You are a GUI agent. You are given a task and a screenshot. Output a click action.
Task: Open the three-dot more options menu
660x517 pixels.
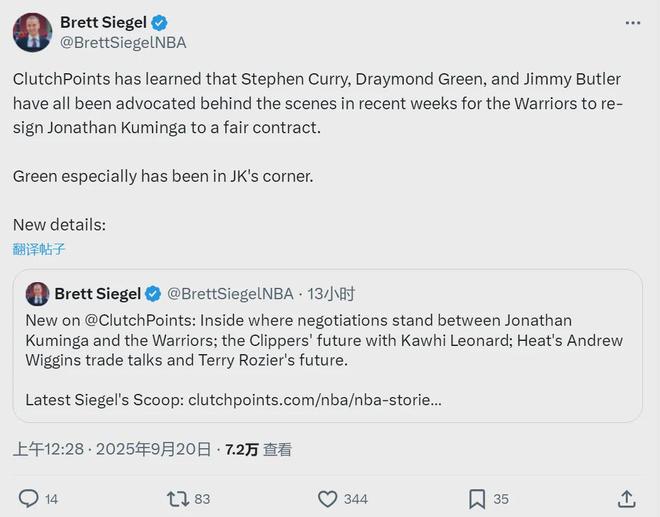[632, 22]
